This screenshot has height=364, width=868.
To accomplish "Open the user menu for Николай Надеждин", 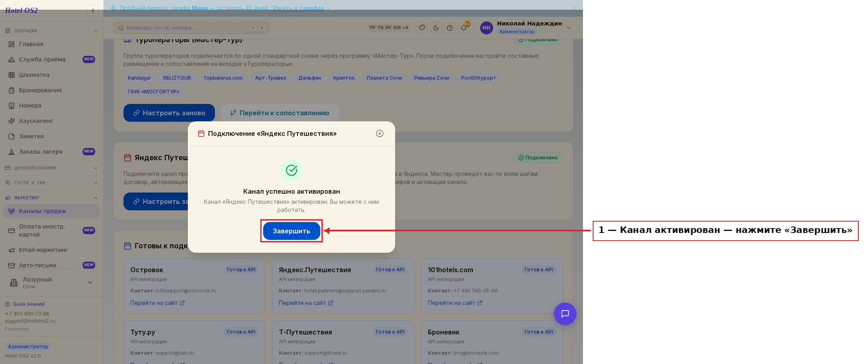I will [x=525, y=28].
